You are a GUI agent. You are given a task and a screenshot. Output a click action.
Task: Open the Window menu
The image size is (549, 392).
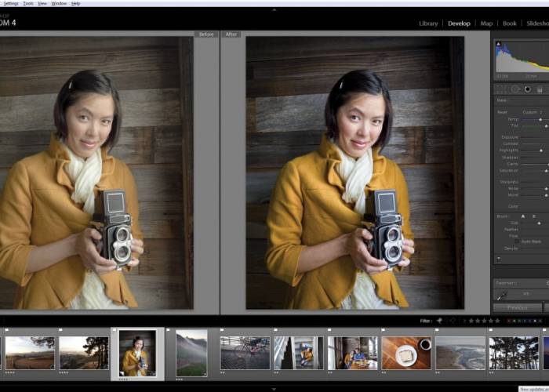[59, 3]
